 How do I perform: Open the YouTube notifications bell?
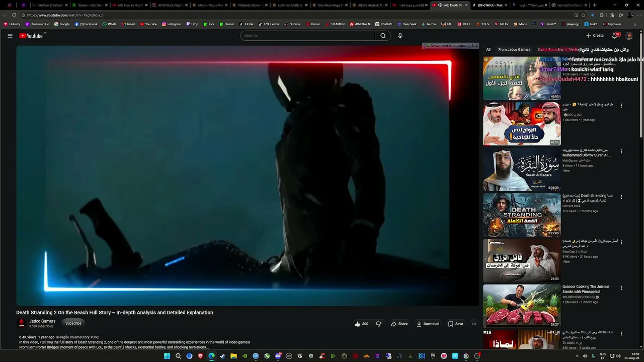point(615,36)
